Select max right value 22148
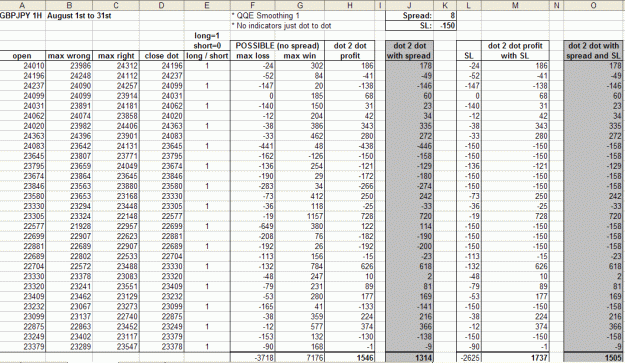The width and height of the screenshot is (625, 363). [116, 216]
